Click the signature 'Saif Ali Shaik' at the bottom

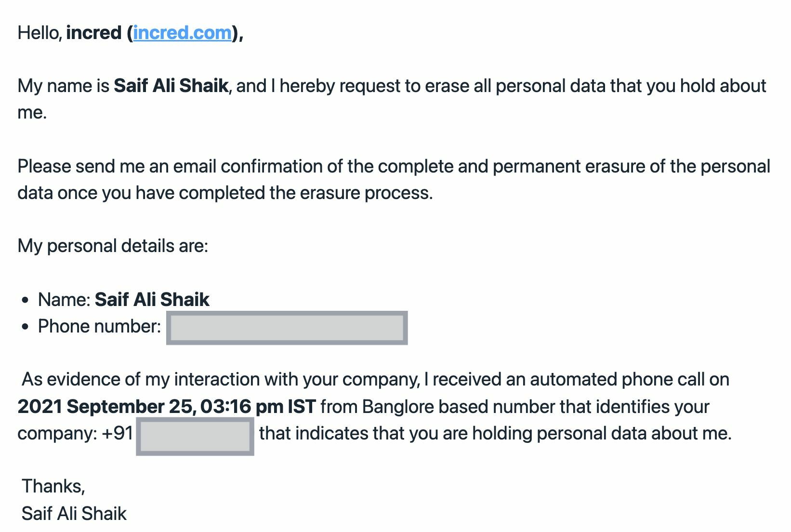[x=74, y=514]
